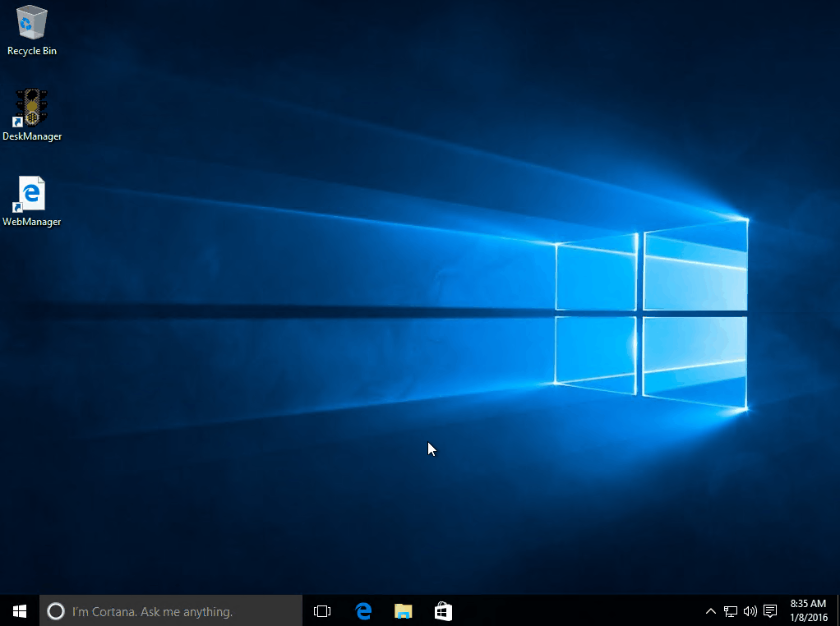
Task: Open the network status tray icon
Action: click(730, 611)
